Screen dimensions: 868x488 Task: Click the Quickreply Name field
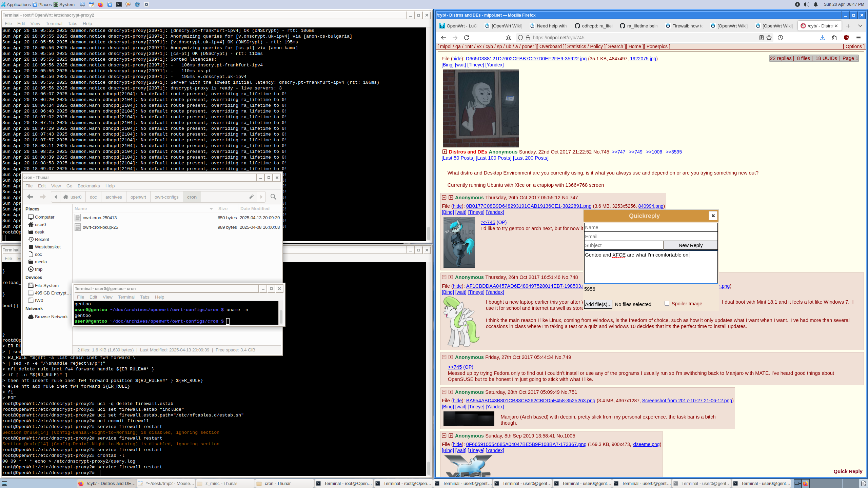[651, 227]
